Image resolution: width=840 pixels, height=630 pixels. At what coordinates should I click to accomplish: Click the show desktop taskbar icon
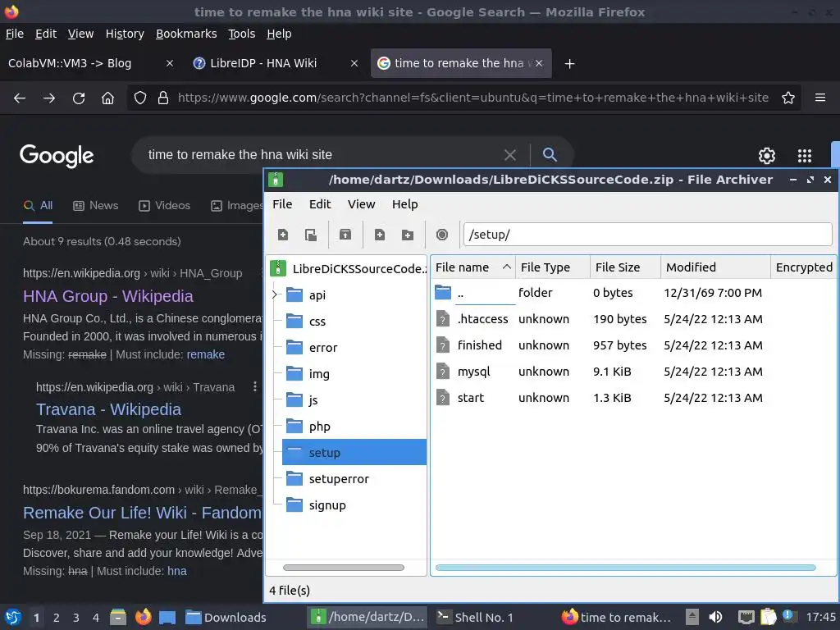[167, 618]
